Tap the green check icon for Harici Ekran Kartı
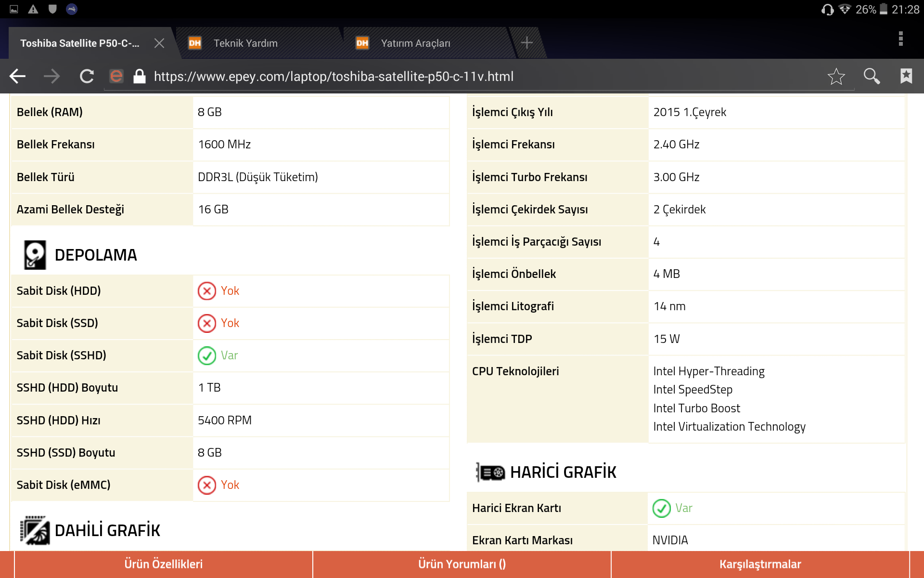The image size is (924, 578). pyautogui.click(x=662, y=508)
